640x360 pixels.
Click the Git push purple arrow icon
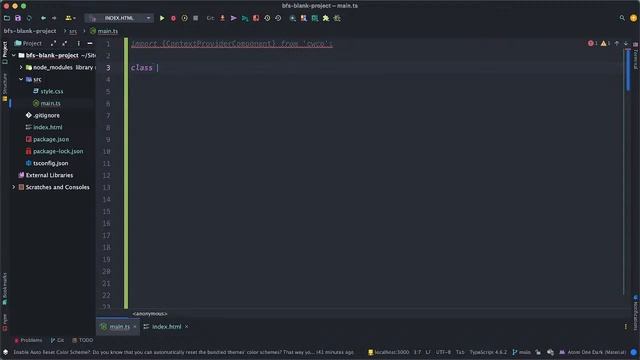tap(233, 18)
